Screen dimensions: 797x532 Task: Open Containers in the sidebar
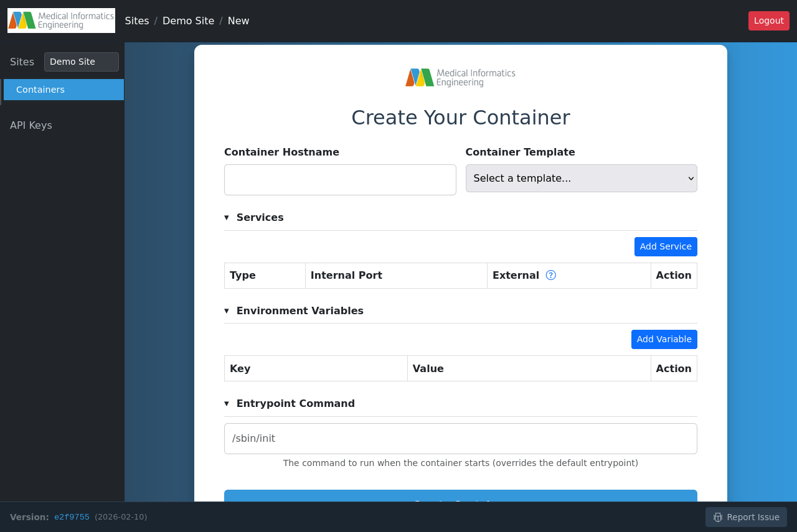pos(64,90)
